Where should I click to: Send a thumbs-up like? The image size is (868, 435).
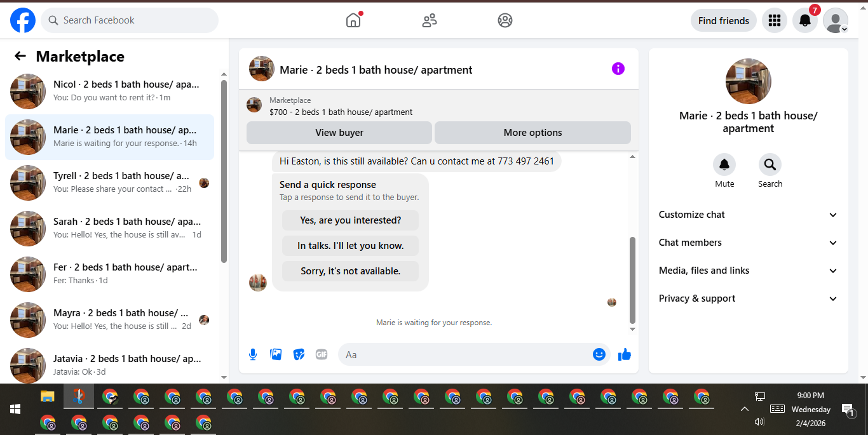click(625, 354)
